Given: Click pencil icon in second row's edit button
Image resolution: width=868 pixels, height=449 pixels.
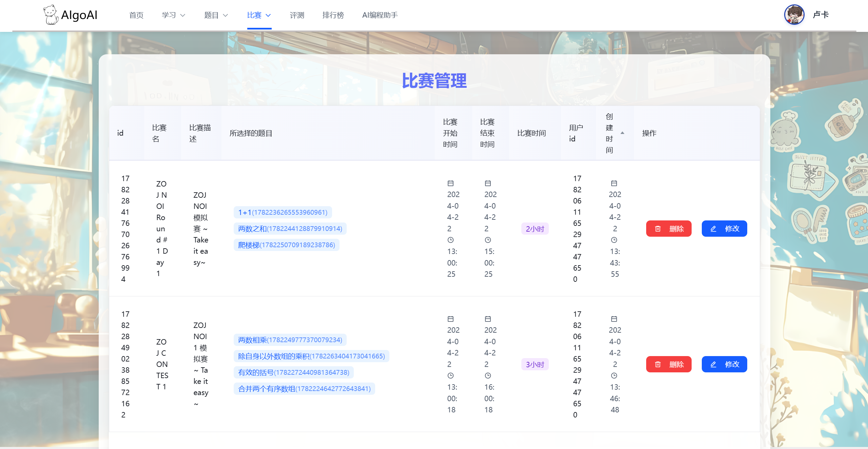Looking at the screenshot, I should pyautogui.click(x=713, y=365).
